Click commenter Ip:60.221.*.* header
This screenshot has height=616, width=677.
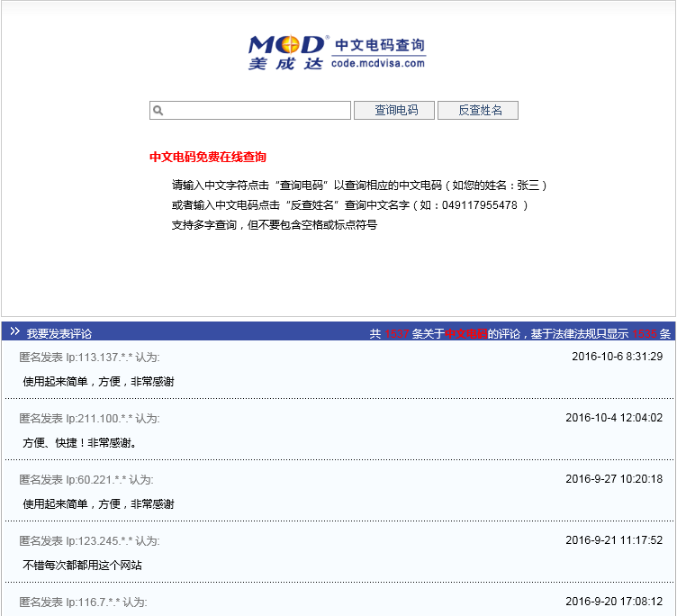click(86, 479)
